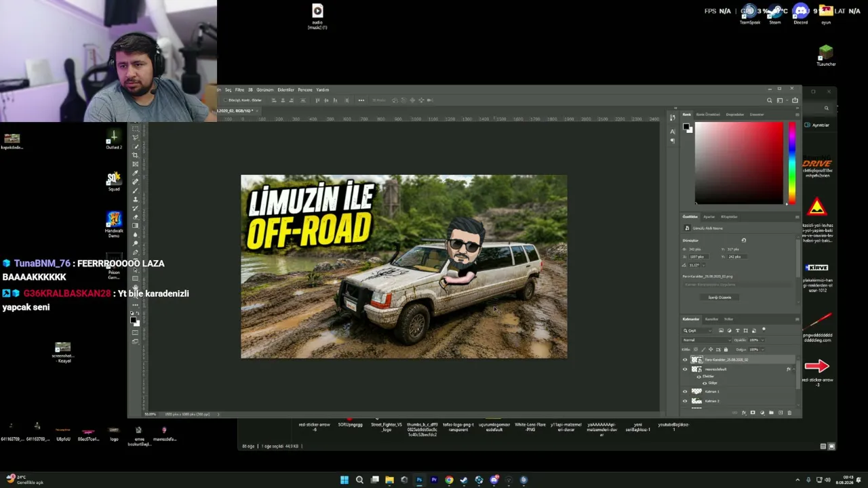
Task: Toggle the transform controls checkbox
Action: coord(226,100)
